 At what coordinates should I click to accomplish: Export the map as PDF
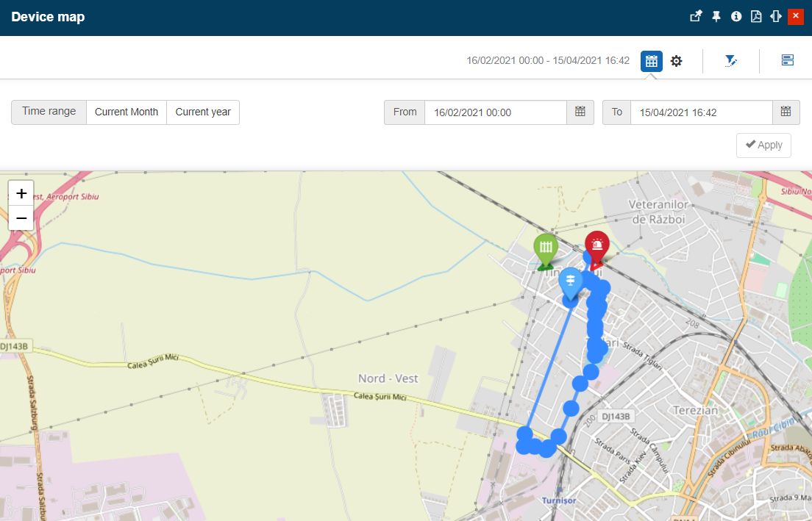[755, 17]
